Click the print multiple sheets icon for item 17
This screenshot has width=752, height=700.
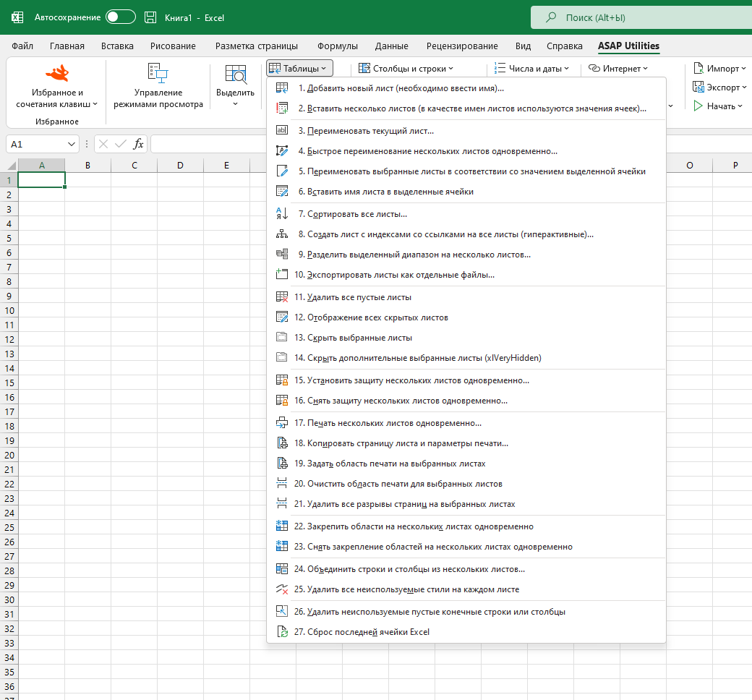(282, 423)
